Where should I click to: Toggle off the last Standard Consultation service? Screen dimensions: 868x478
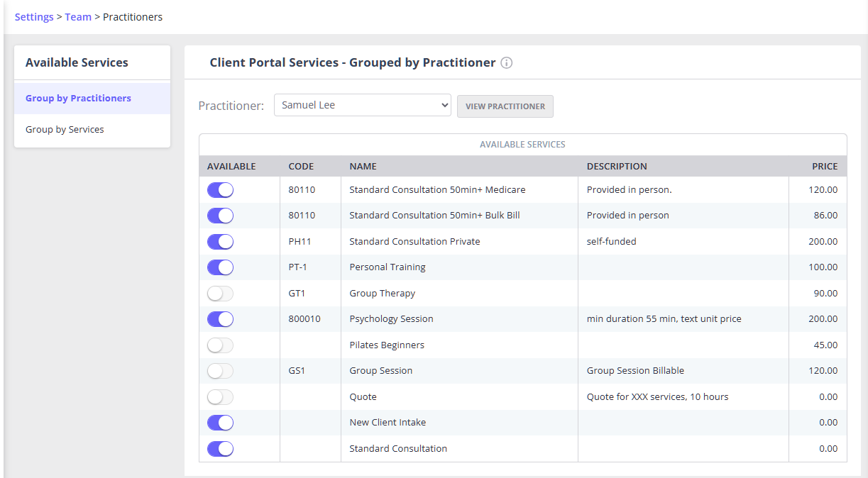coord(220,449)
